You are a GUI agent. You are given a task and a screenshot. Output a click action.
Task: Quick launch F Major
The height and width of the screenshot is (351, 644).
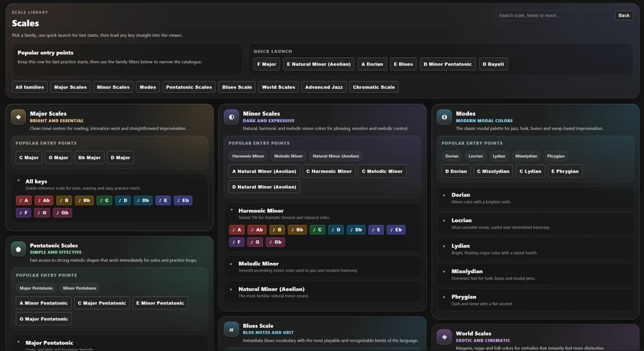click(x=266, y=64)
